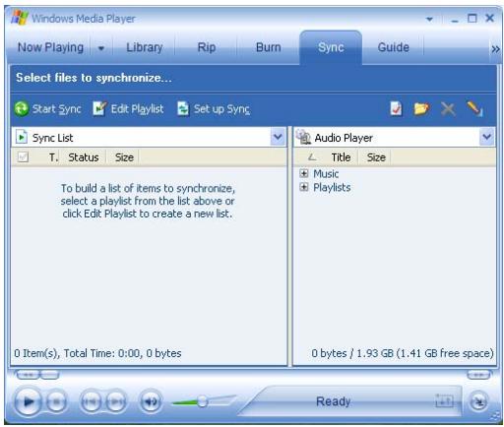Click the Sync List play icon
This screenshot has height=427, width=504.
tap(22, 137)
